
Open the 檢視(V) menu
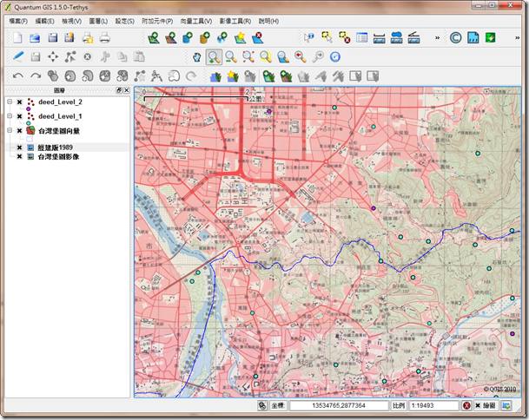(x=71, y=21)
